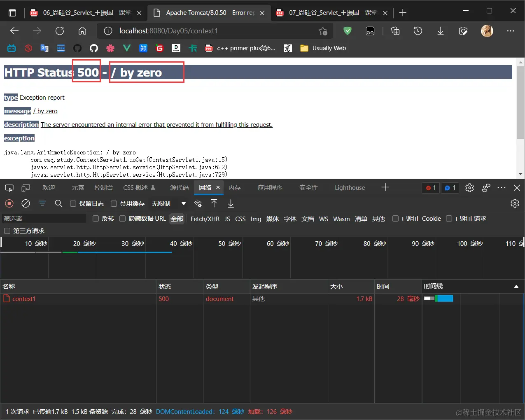The image size is (525, 420).
Task: Add this page to favorites
Action: pyautogui.click(x=323, y=31)
